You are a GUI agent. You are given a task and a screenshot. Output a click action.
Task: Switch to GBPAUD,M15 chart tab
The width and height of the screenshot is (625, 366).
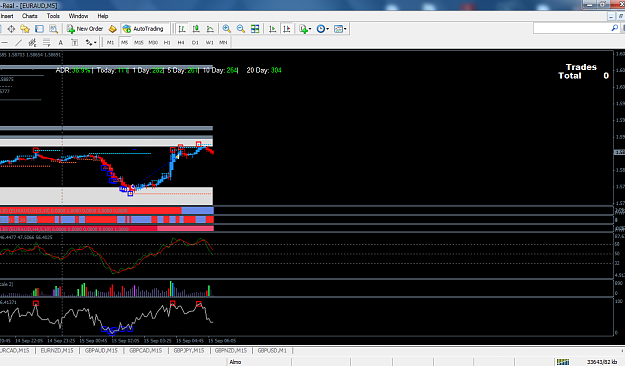(x=101, y=350)
